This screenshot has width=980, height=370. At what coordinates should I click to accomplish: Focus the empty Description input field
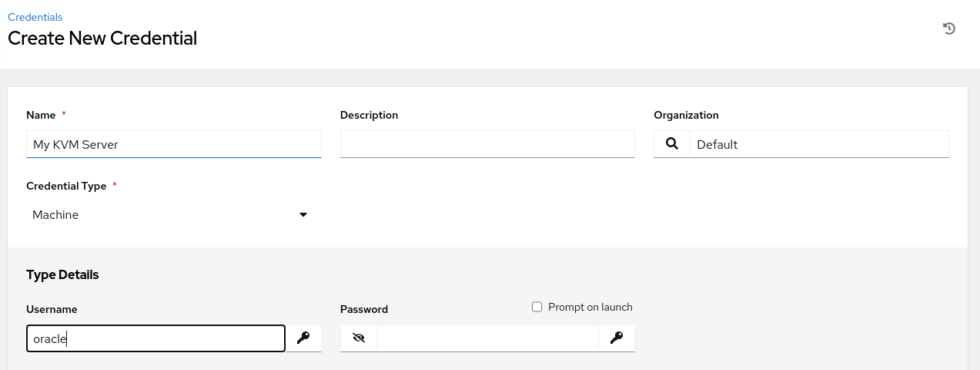pyautogui.click(x=487, y=144)
